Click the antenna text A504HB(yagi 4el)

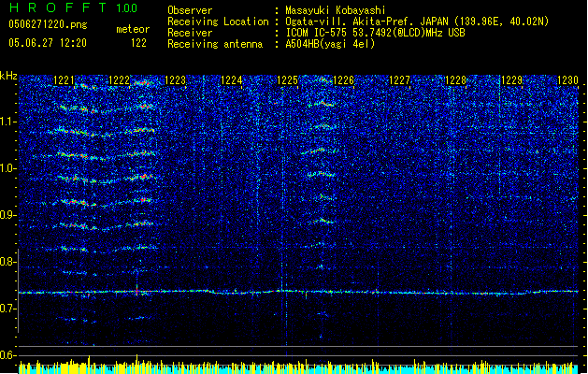pos(330,44)
